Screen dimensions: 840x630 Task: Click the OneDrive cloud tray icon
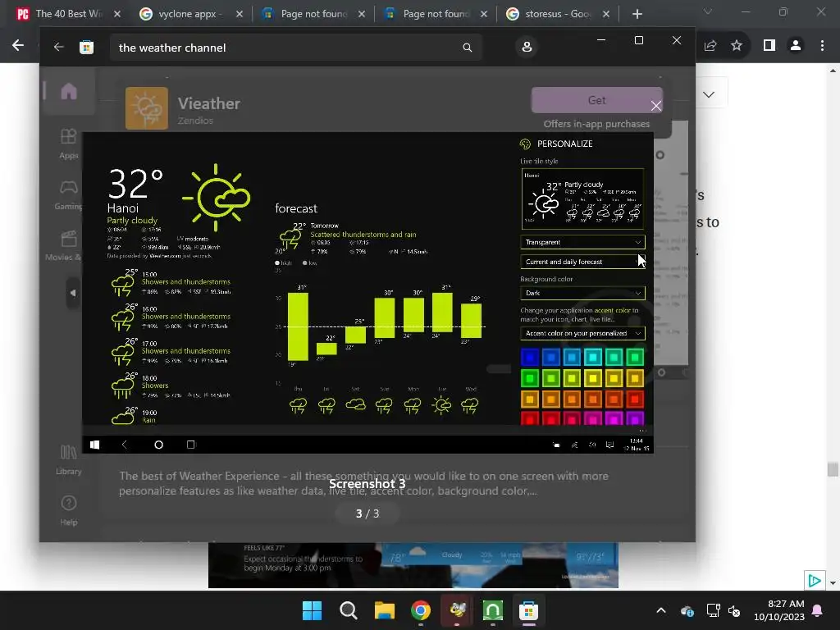point(687,610)
